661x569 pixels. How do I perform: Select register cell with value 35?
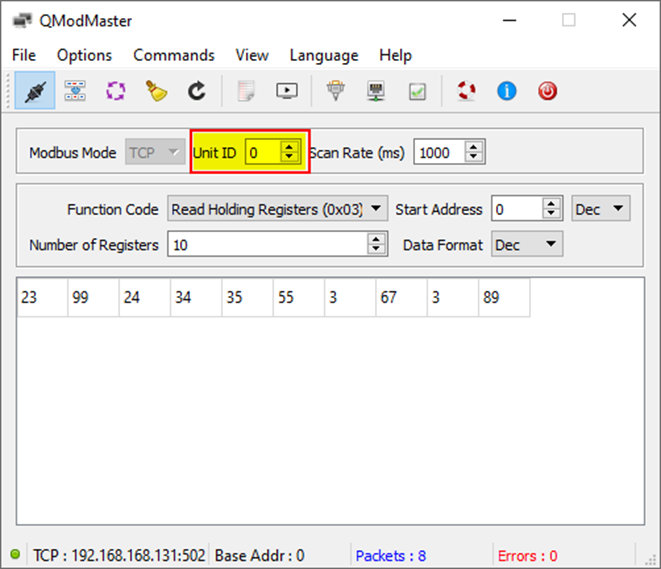pyautogui.click(x=247, y=298)
